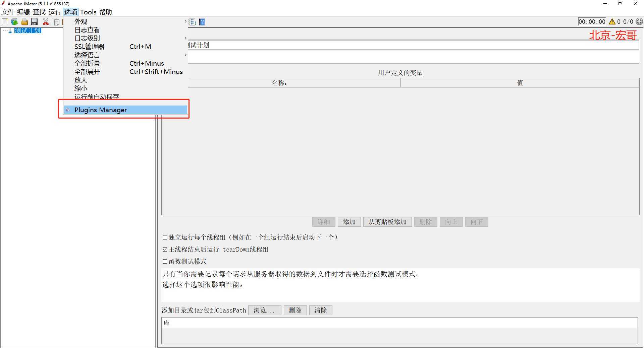This screenshot has width=644, height=348.
Task: Close the 选项 menu
Action: (71, 12)
